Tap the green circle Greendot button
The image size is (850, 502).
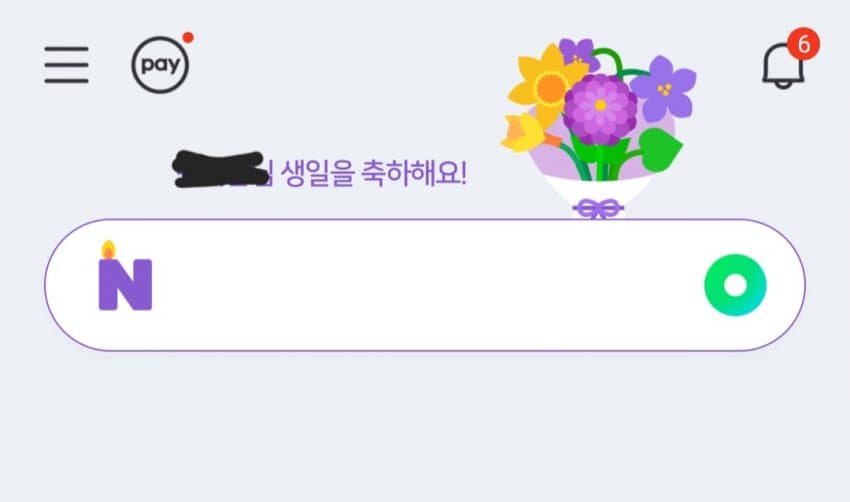[x=735, y=285]
